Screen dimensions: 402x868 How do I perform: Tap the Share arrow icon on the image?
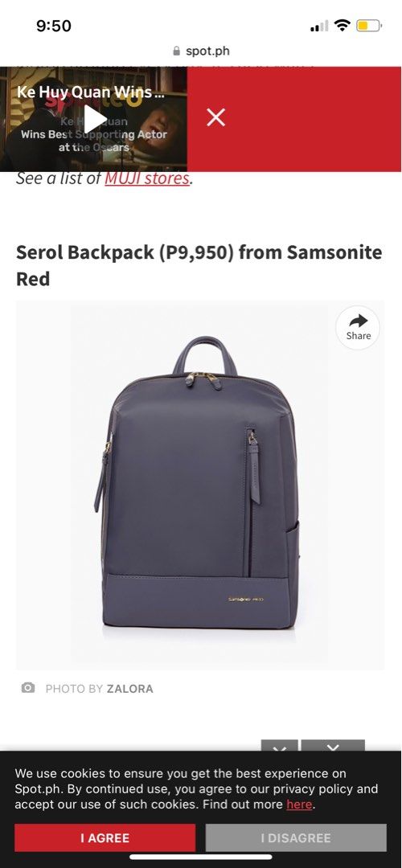click(x=358, y=327)
